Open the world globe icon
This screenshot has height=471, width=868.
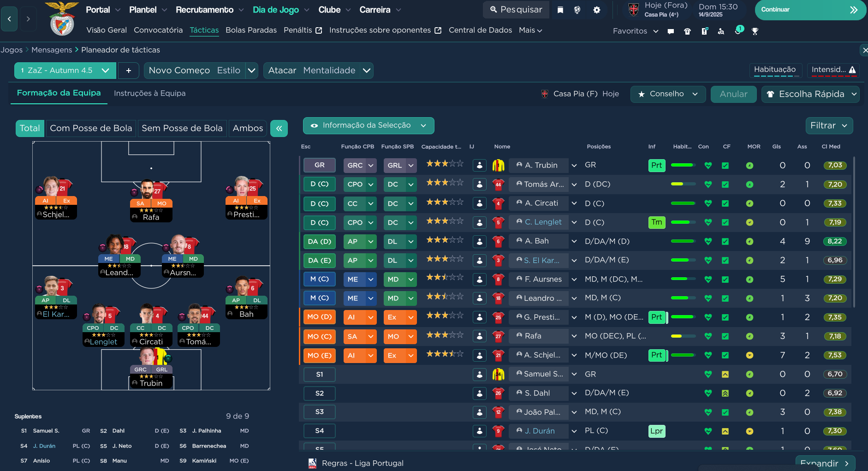pos(577,10)
